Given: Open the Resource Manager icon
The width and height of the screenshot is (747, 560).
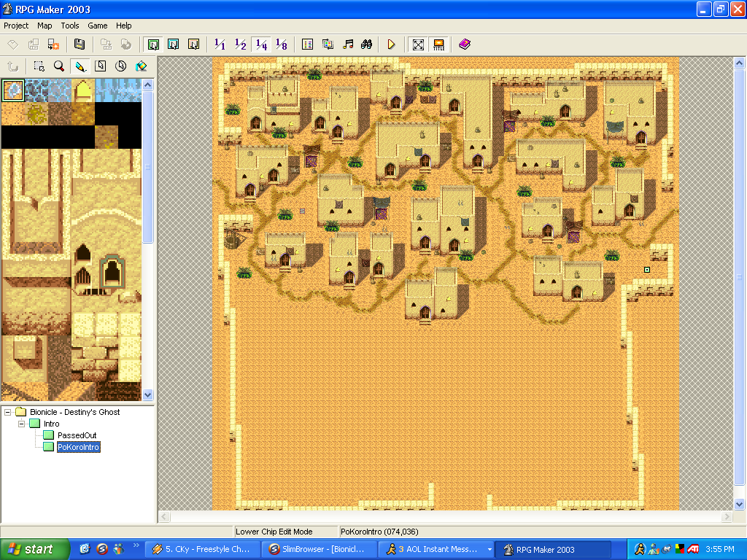Looking at the screenshot, I should coord(328,44).
